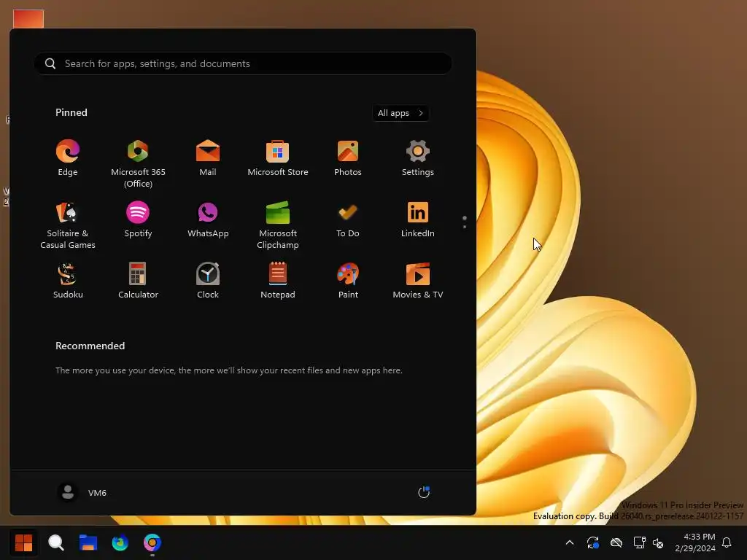Open Settings from the pinned apps

418,158
